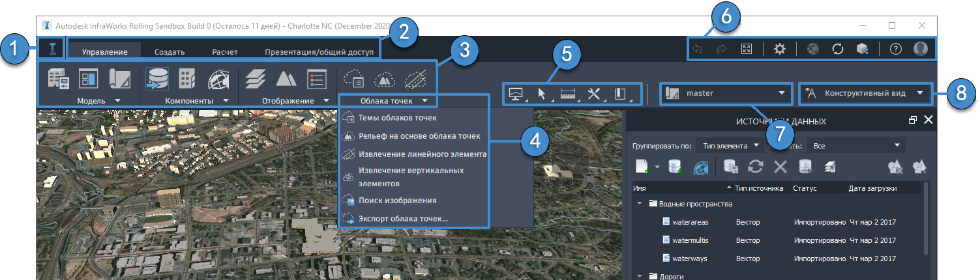The height and width of the screenshot is (280, 980).
Task: Open help via question mark icon
Action: tap(895, 49)
